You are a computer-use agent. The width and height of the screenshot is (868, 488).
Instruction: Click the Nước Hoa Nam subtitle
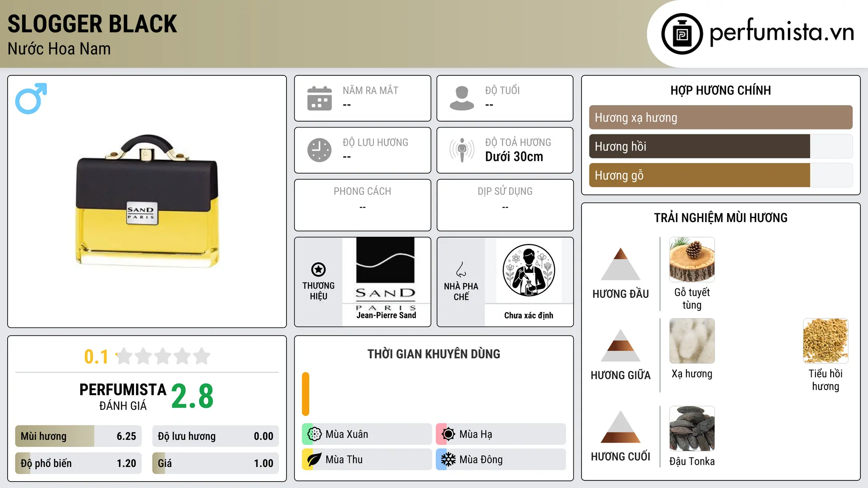(59, 49)
